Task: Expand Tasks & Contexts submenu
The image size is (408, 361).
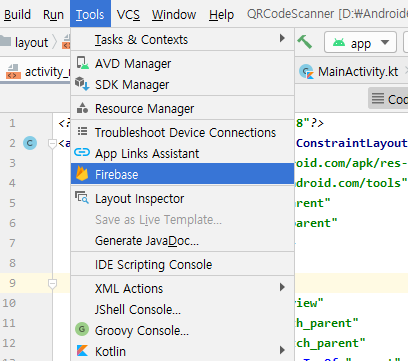Action: 182,39
